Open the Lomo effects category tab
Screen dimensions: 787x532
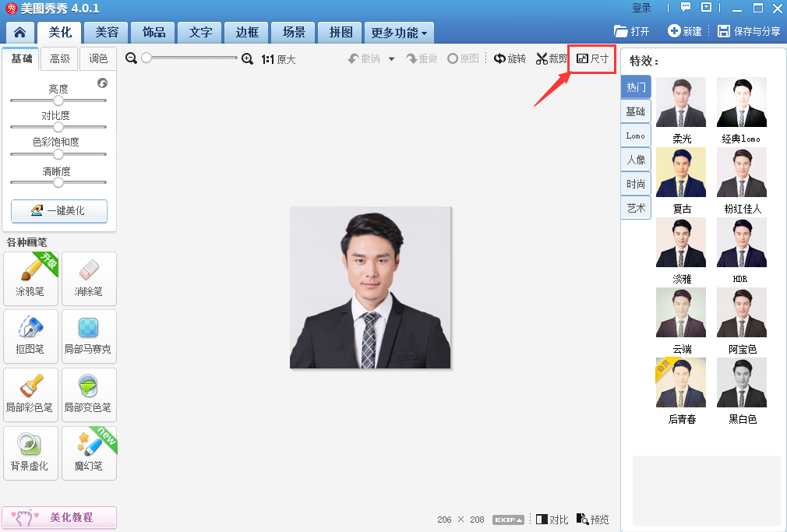[x=636, y=136]
